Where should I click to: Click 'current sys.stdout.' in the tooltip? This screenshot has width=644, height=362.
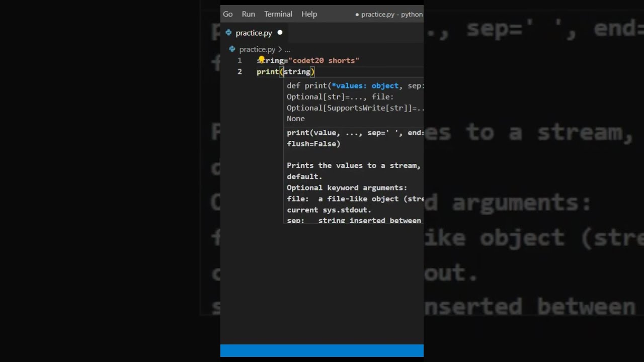tap(329, 210)
